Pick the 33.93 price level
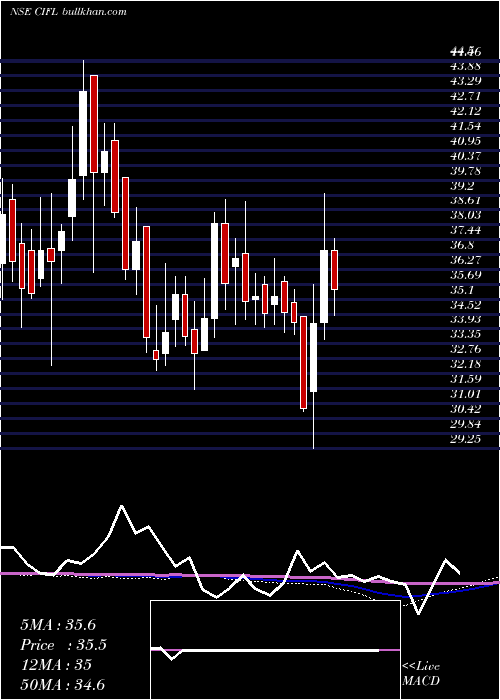 click(466, 320)
